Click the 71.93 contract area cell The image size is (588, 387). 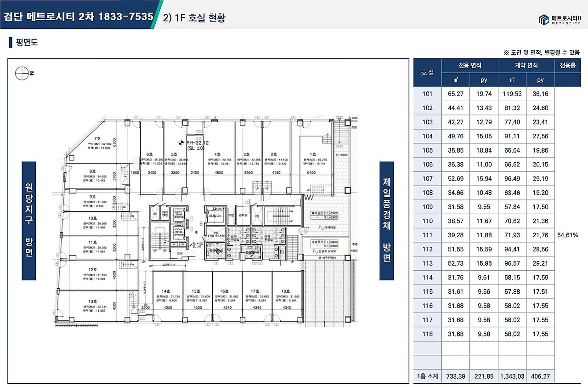click(512, 235)
